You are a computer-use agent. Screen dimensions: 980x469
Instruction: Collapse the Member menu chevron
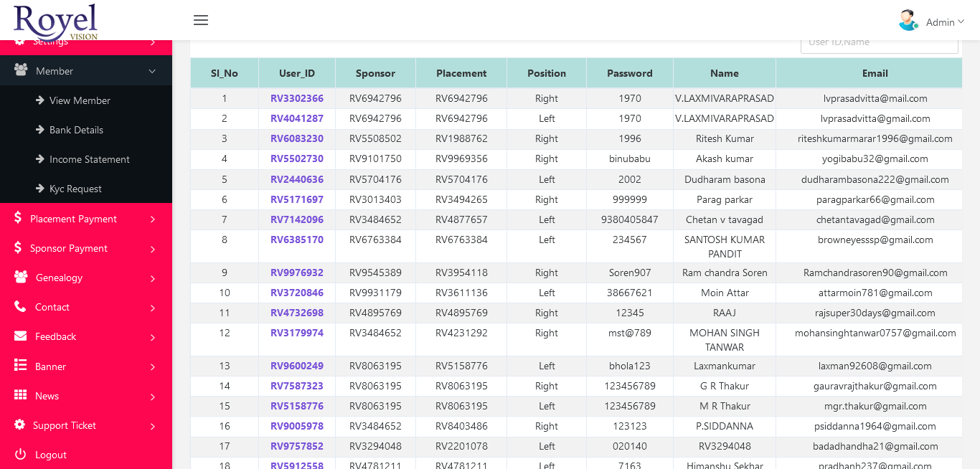(152, 71)
